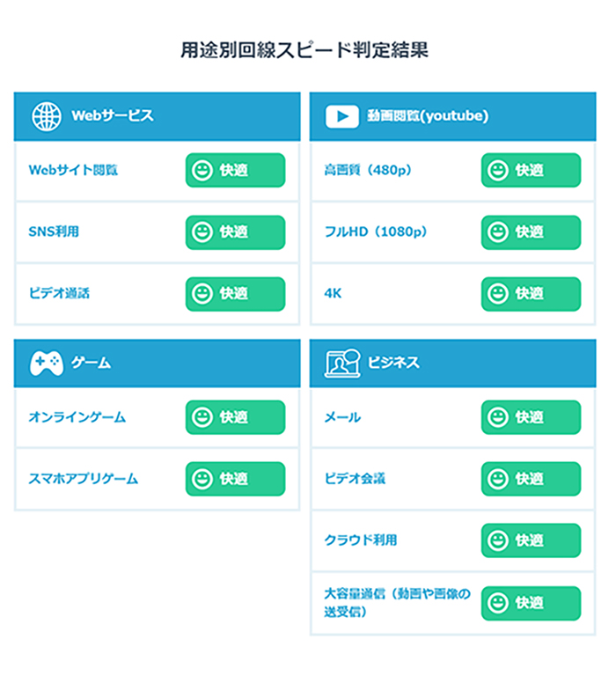Screen dimensions: 616x676
Task: Click the smiley icon in the クラウド利用 row
Action: tap(499, 540)
